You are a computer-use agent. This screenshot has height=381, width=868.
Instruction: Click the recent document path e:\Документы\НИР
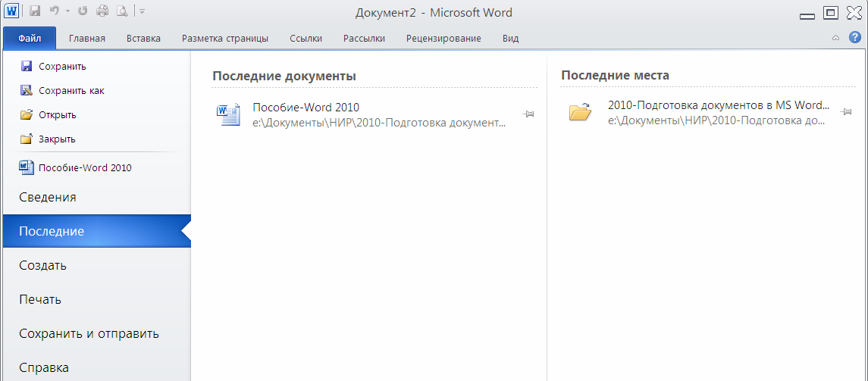(x=379, y=122)
